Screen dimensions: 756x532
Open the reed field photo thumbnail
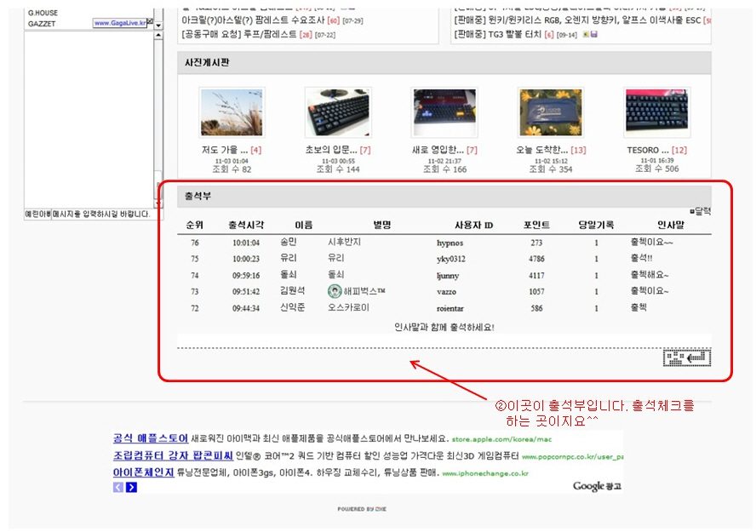click(x=232, y=112)
